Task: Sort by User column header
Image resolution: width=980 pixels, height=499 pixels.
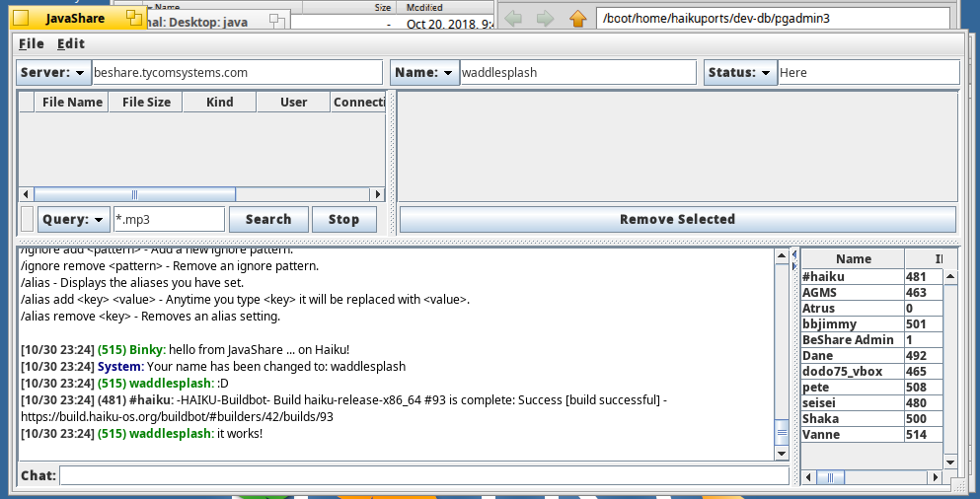Action: [293, 103]
